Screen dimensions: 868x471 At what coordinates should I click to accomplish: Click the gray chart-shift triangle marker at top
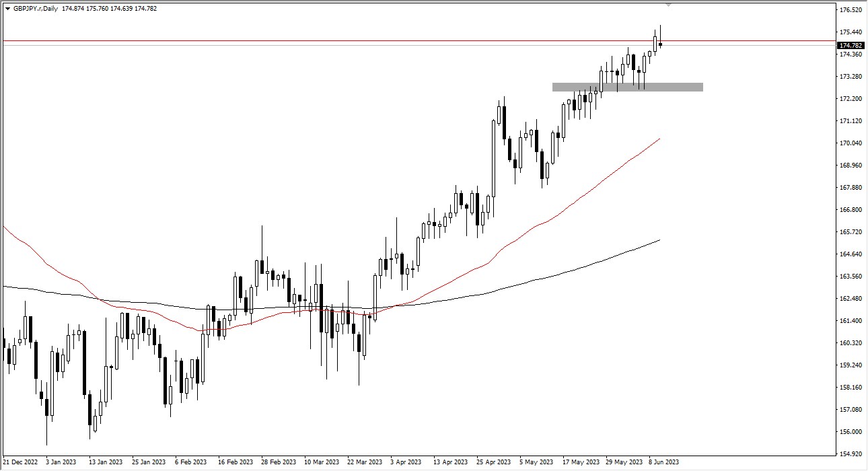[x=668, y=5]
